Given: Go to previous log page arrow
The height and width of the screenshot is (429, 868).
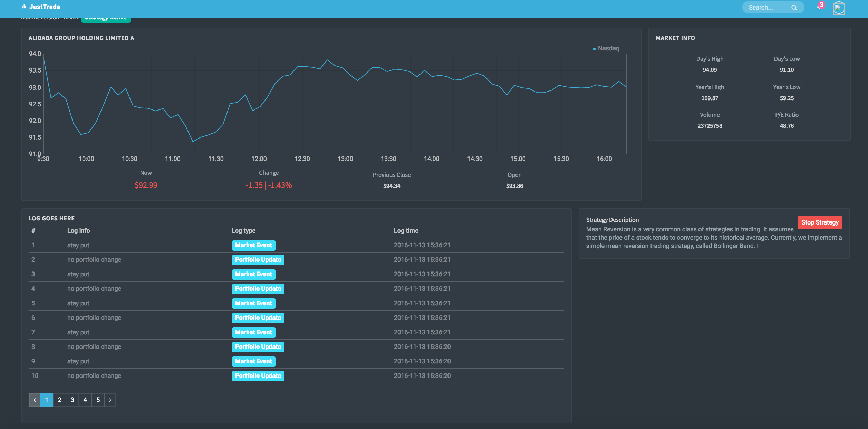Looking at the screenshot, I should (x=35, y=400).
